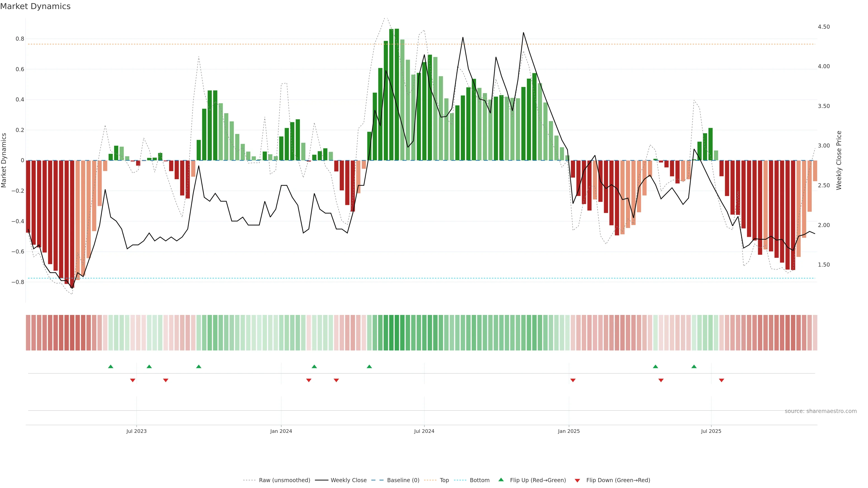The image size is (868, 488).
Task: Click the source: sharemaestro.com text
Action: pos(821,411)
